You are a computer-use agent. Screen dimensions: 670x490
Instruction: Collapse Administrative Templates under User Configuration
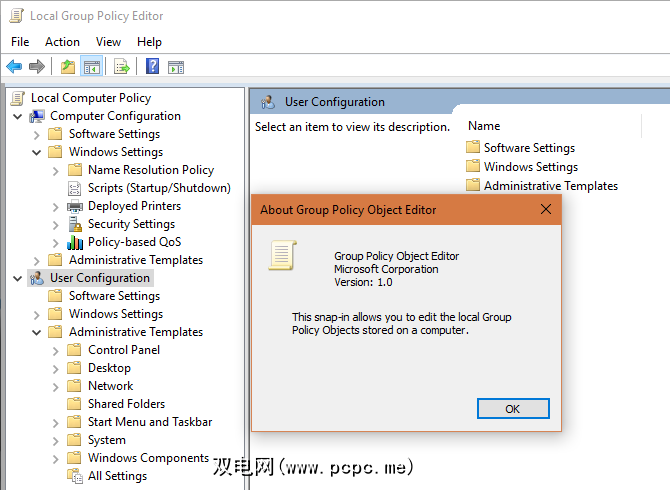37,332
